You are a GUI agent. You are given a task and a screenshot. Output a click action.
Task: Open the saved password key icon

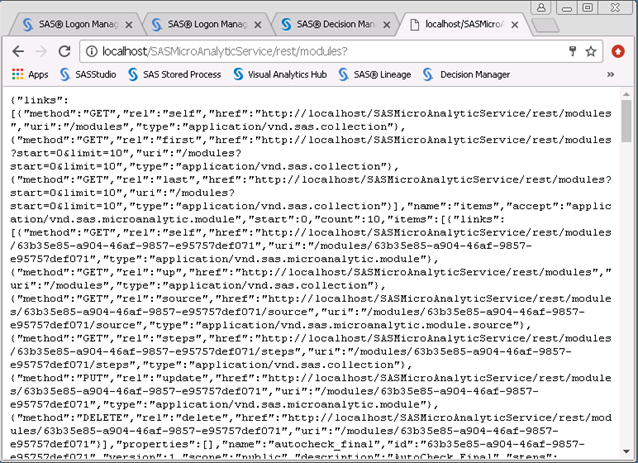[572, 51]
